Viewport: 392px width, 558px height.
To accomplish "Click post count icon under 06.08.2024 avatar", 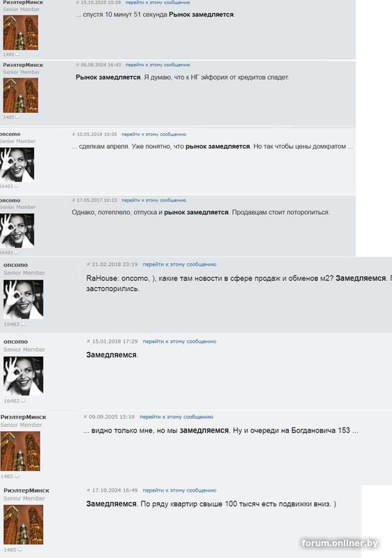I will pyautogui.click(x=17, y=117).
